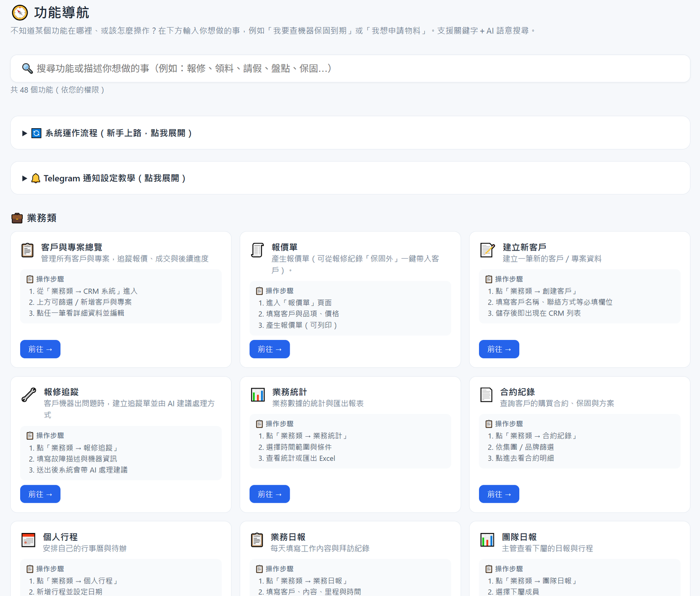Click the 團隊日報 card title
The image size is (700, 596).
tap(519, 537)
